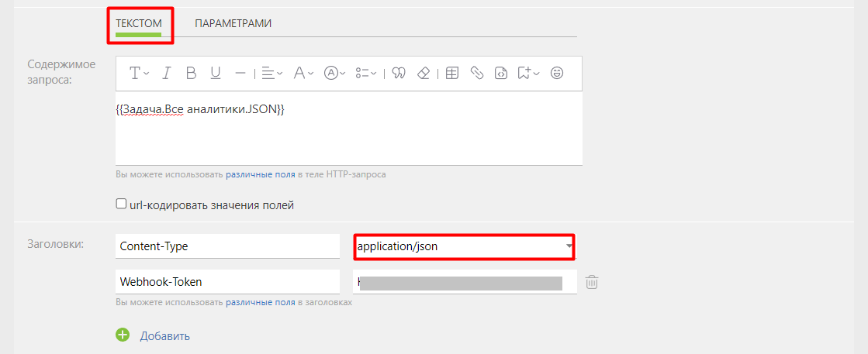The width and height of the screenshot is (868, 354).
Task: Clear formatting with the eraser icon
Action: (x=424, y=73)
